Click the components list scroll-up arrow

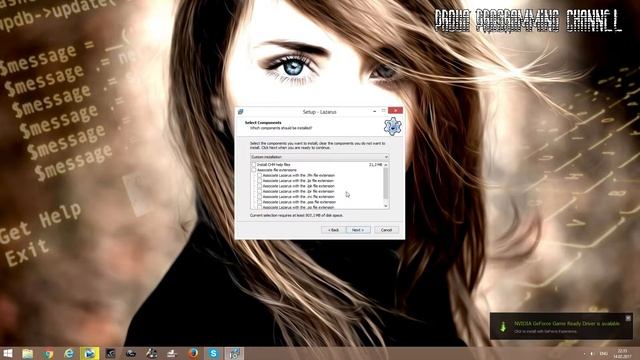(386, 164)
